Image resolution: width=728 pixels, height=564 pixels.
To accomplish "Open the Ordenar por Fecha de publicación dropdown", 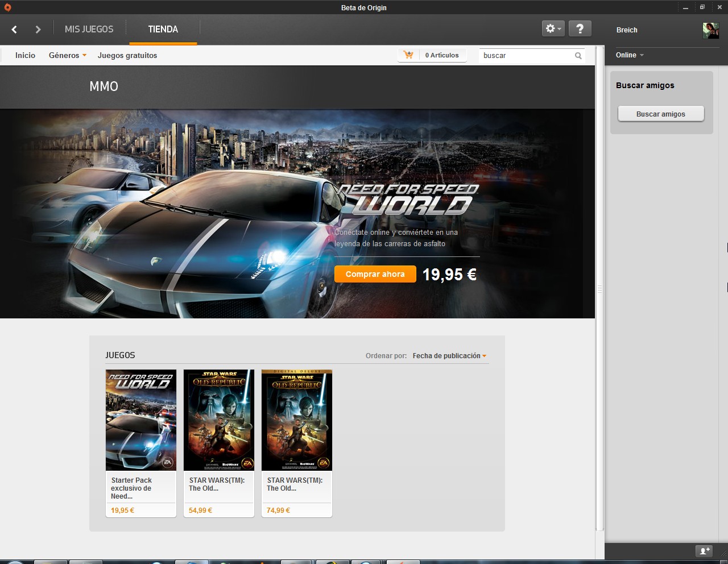I will pos(449,356).
